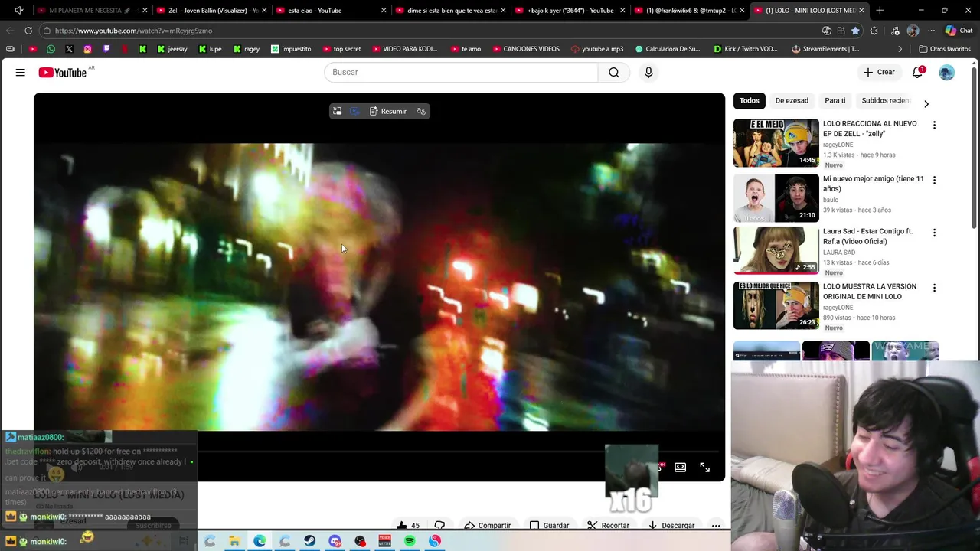Start voice search with the microphone
Screen dimensions: 980x551
[648, 72]
